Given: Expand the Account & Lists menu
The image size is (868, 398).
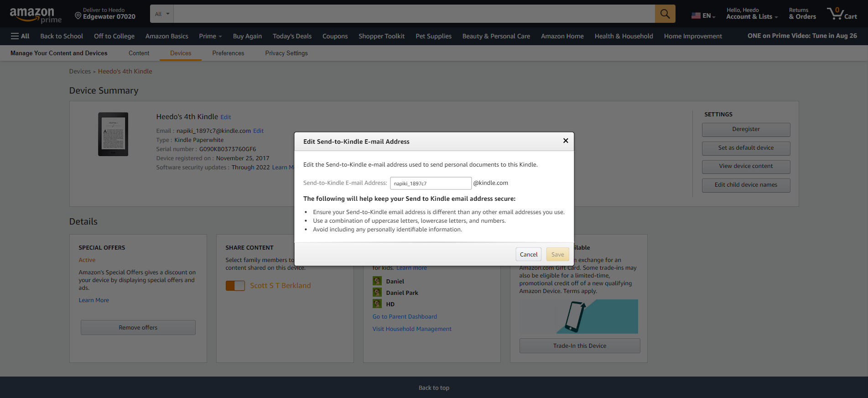Looking at the screenshot, I should coord(752,14).
